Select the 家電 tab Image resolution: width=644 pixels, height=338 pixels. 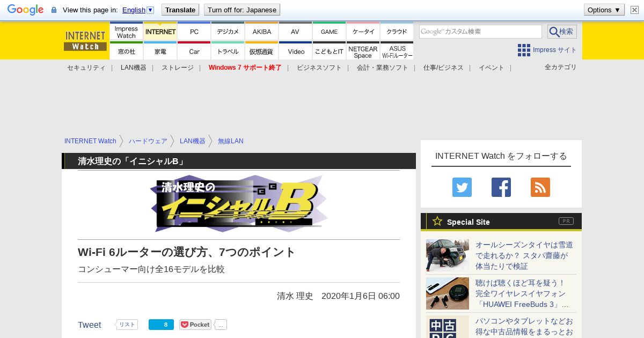tap(160, 52)
